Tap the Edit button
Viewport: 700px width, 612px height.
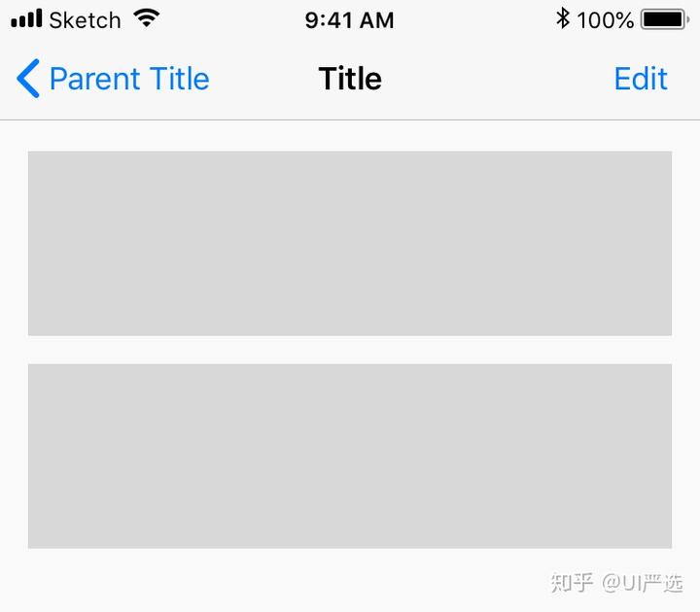(641, 79)
